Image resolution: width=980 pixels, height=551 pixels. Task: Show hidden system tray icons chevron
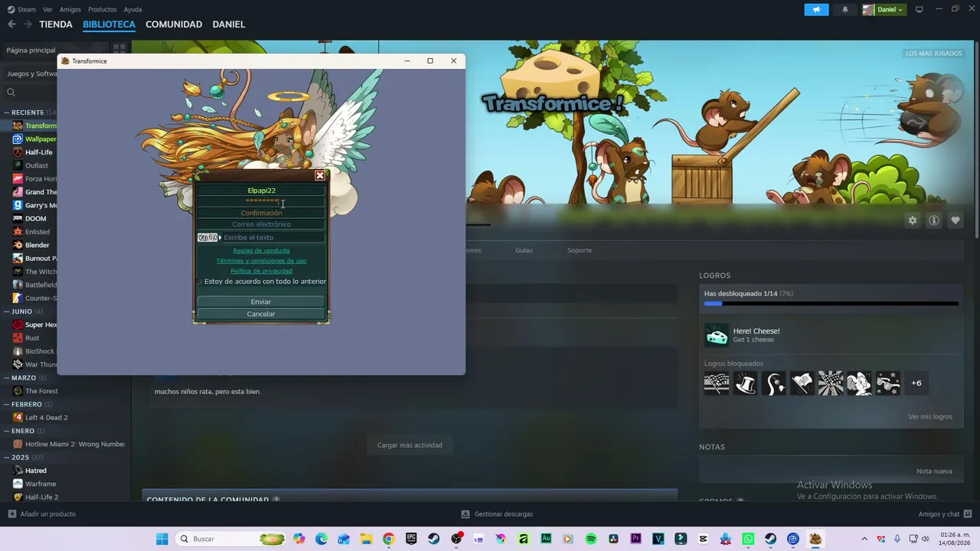864,539
